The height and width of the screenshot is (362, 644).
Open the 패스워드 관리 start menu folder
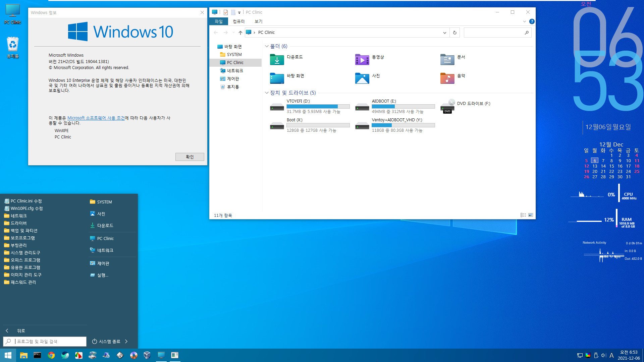[x=20, y=282]
